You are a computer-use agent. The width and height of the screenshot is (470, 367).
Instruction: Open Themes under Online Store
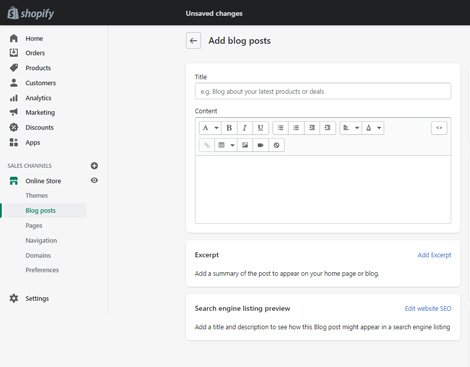pyautogui.click(x=37, y=195)
